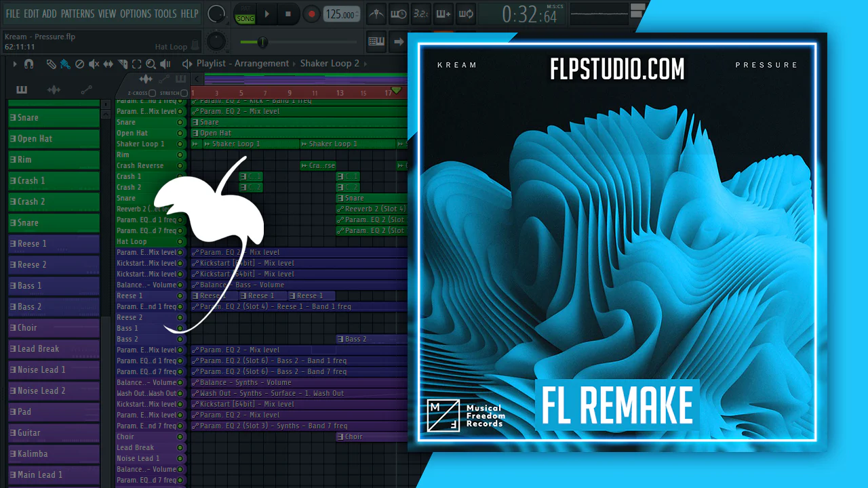Click the mixer fader icon beside Hat Loop
This screenshot has width=868, height=488.
195,46
